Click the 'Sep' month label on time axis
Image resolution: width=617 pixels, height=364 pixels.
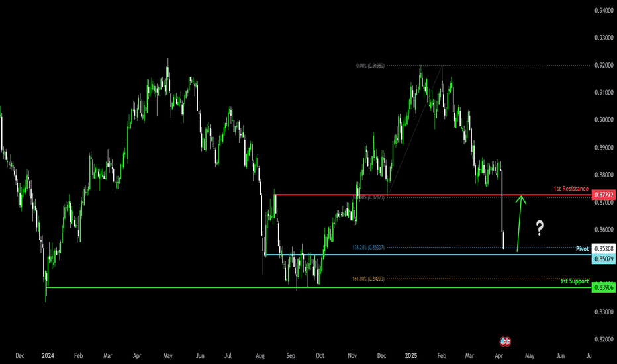(x=291, y=356)
